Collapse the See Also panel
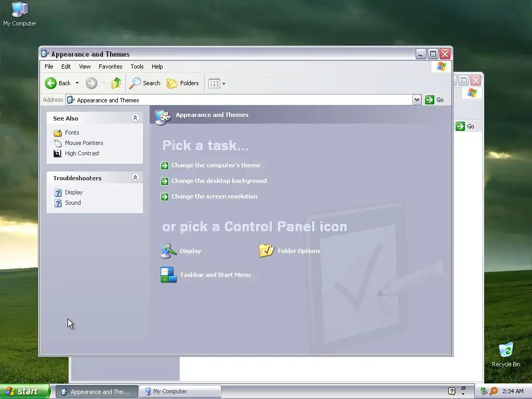This screenshot has height=399, width=532. point(135,118)
